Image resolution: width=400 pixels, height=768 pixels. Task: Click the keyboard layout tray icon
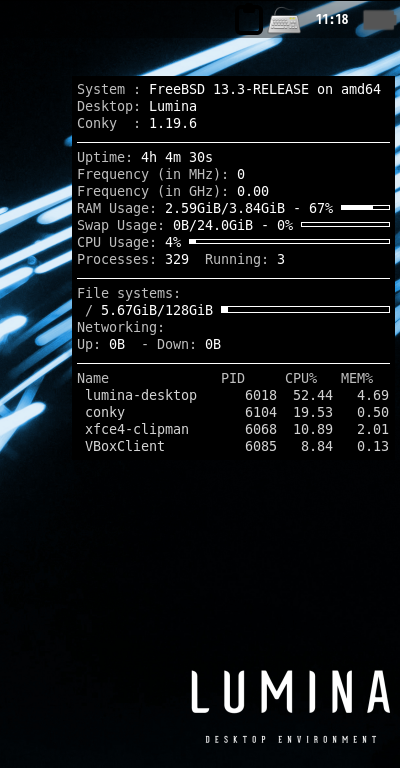[284, 20]
